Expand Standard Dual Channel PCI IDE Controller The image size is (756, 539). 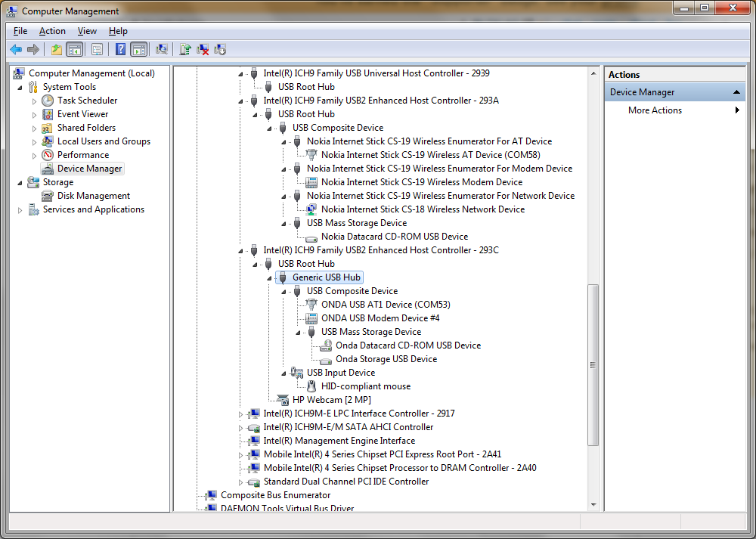240,482
